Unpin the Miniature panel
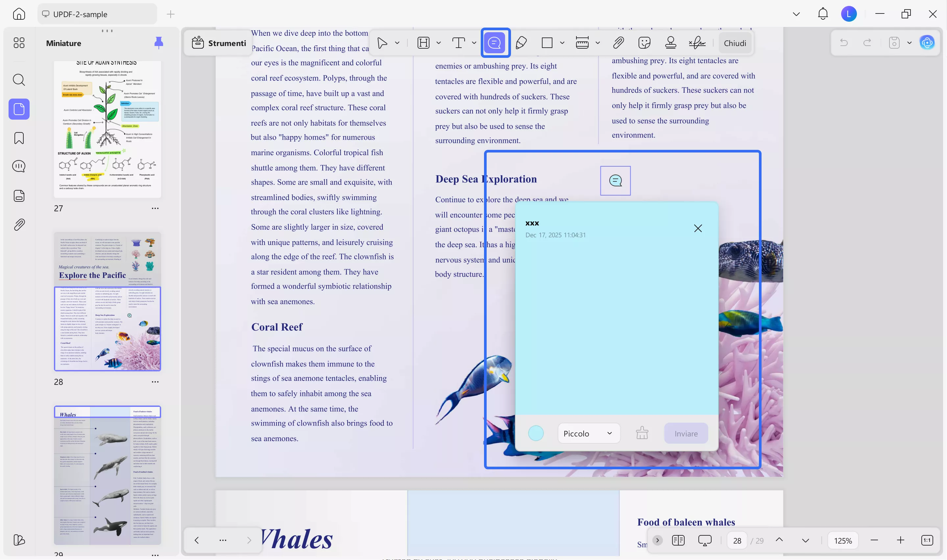947x560 pixels. click(x=158, y=43)
